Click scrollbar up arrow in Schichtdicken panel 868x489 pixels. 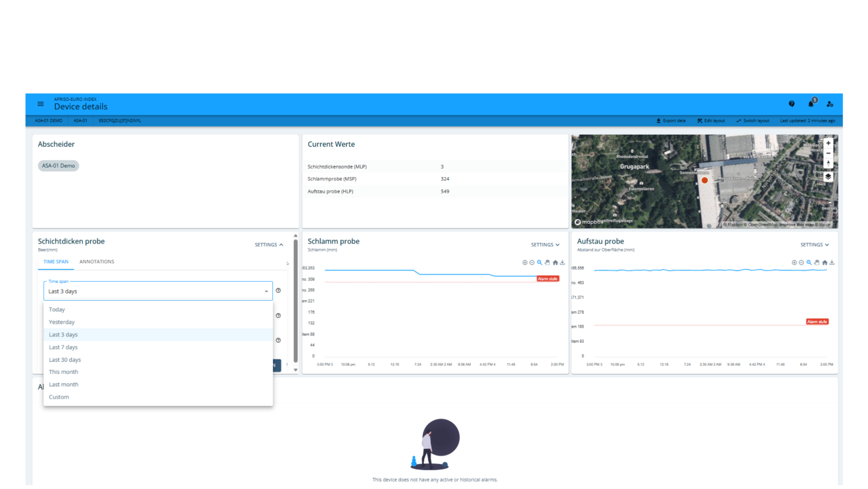[295, 236]
